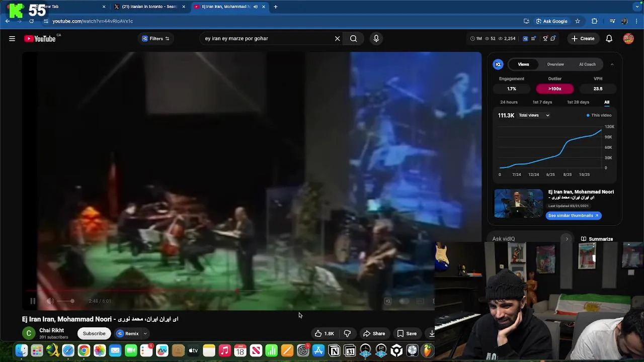Open the Total views dropdown
Screen dimensions: 644x362
tap(534, 115)
